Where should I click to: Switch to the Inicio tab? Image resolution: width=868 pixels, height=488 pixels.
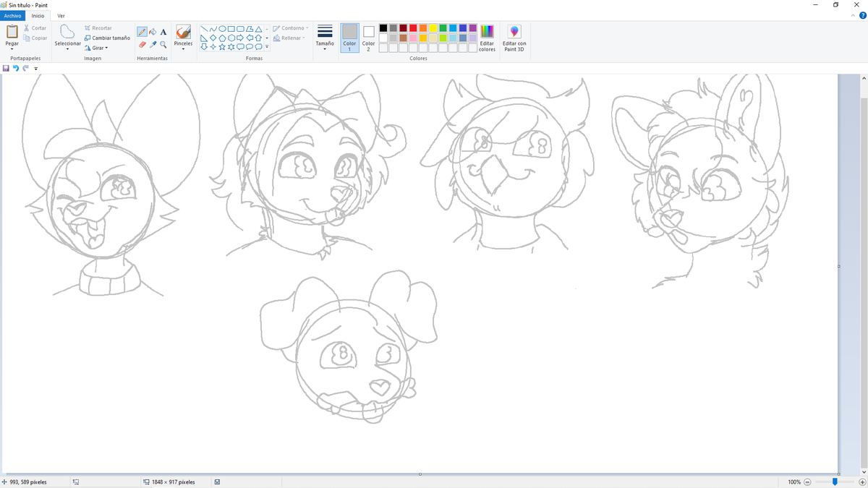(38, 15)
